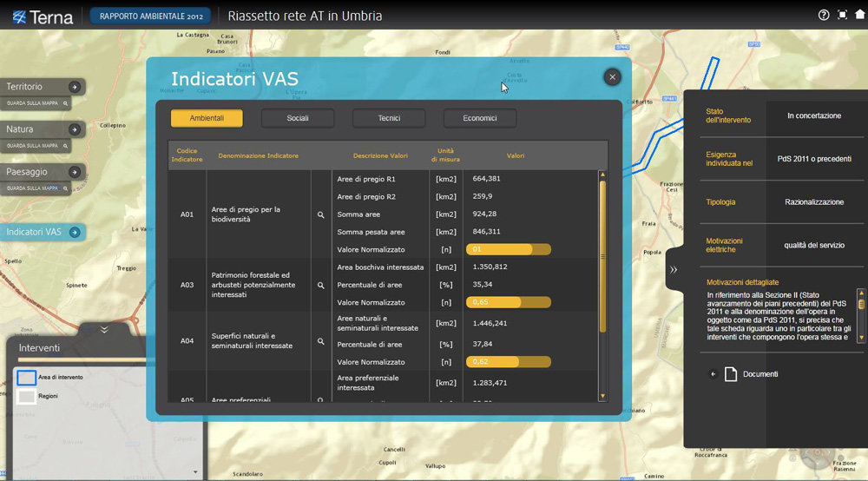Click the Terna logo
The height and width of the screenshot is (481, 868).
(43, 16)
